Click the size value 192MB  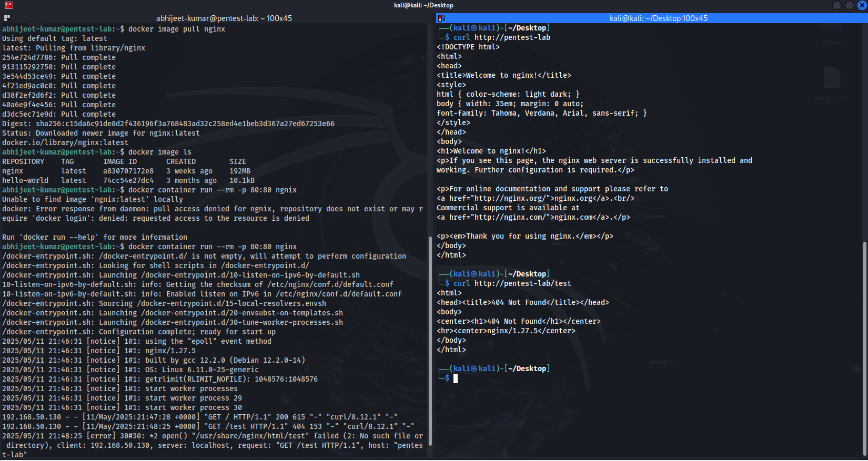tap(240, 171)
